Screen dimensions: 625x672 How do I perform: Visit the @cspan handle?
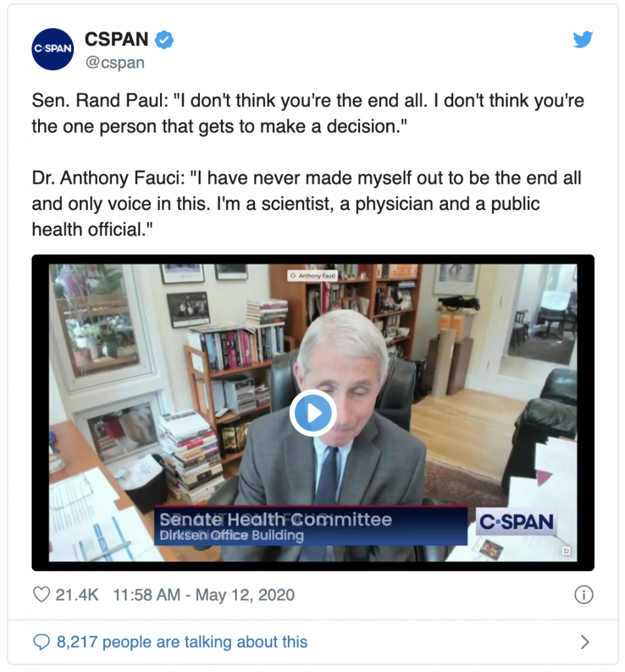115,62
